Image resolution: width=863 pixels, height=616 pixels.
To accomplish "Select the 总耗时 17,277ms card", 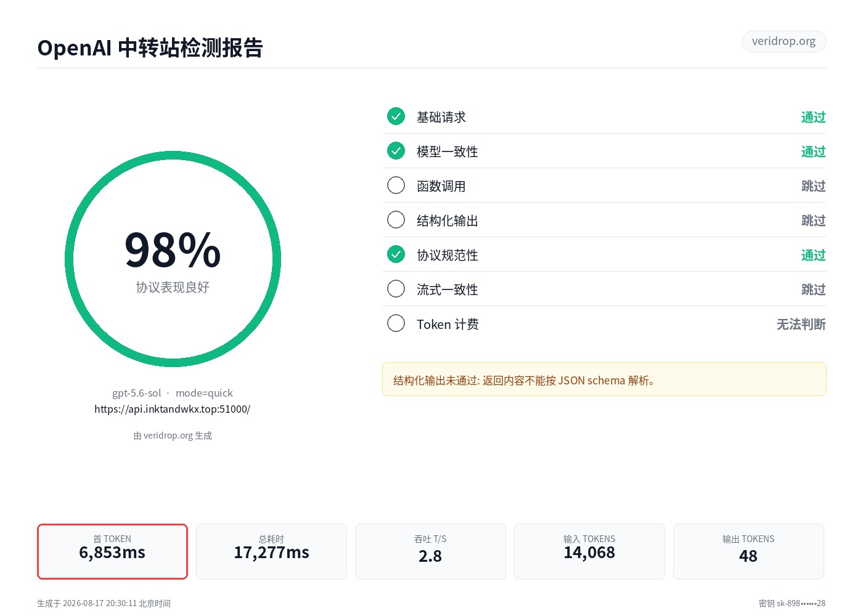I will [271, 551].
